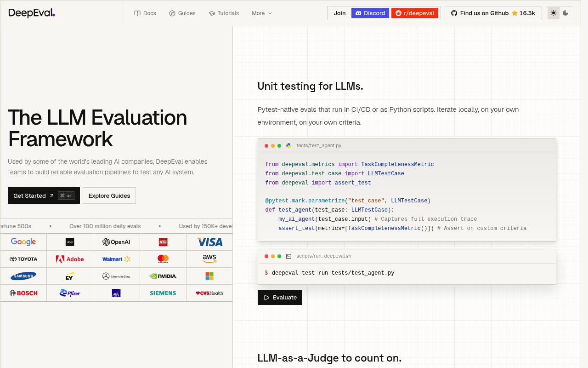Screen dimensions: 588x368
Task: Click the NVIDIA logo tile
Action: pyautogui.click(x=163, y=276)
